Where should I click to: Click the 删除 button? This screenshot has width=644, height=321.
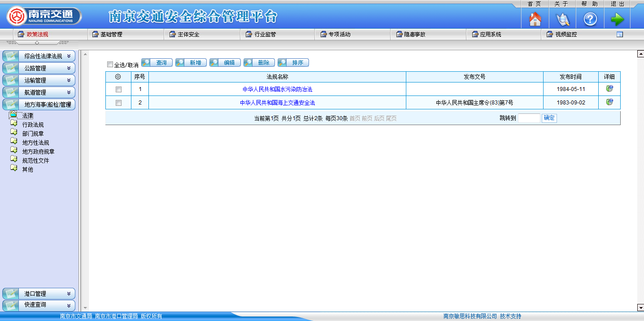[x=259, y=63]
